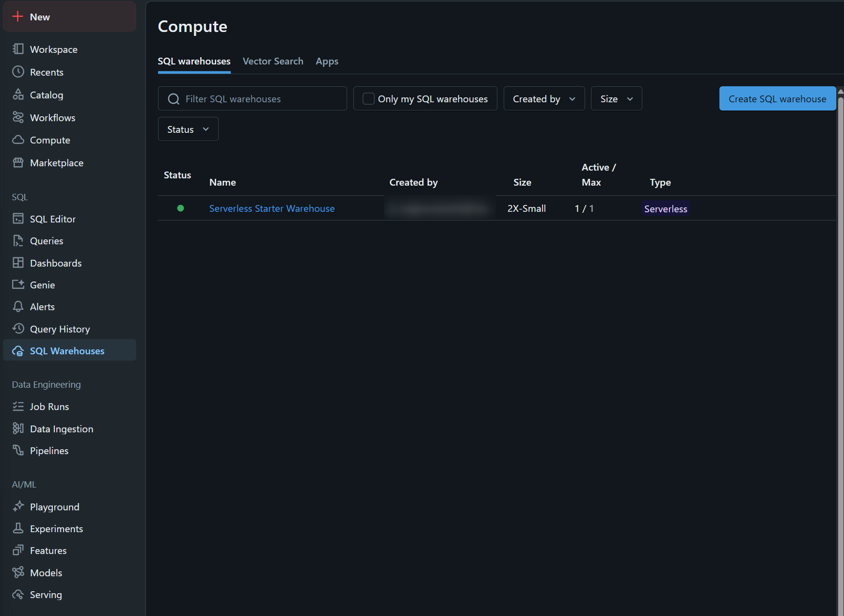This screenshot has height=616, width=844.
Task: Click the Created by column header
Action: coord(414,182)
